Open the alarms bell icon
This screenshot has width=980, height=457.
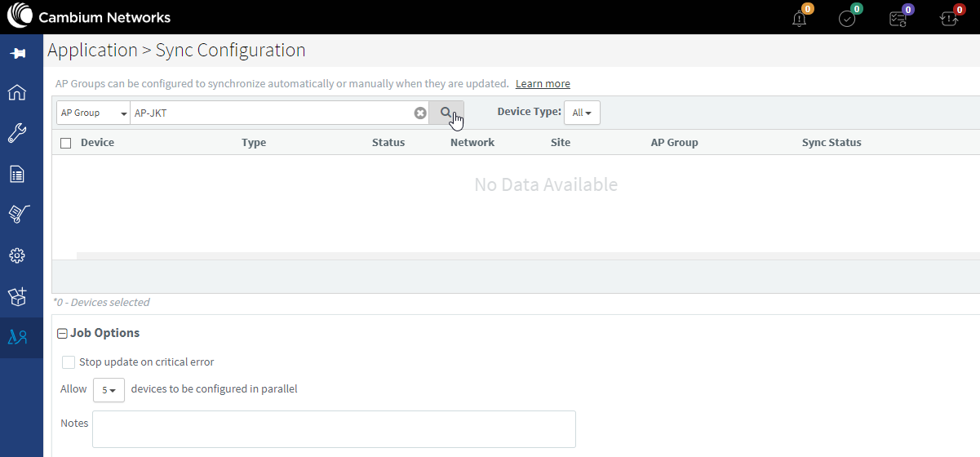tap(800, 18)
